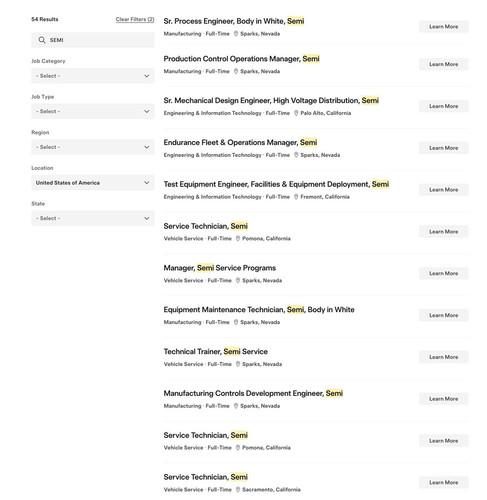
Task: Open the Region dropdown
Action: [x=93, y=147]
